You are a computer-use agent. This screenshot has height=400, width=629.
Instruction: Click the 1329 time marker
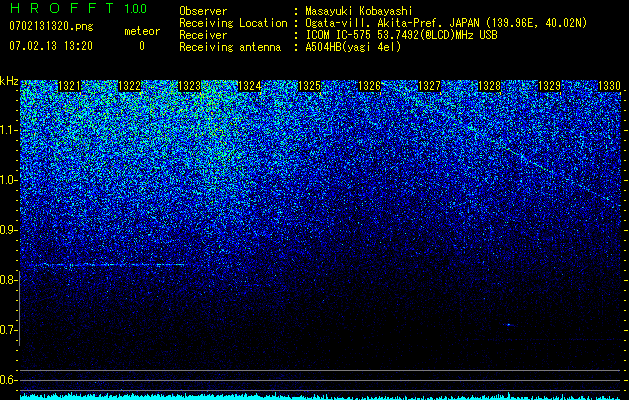pos(550,86)
